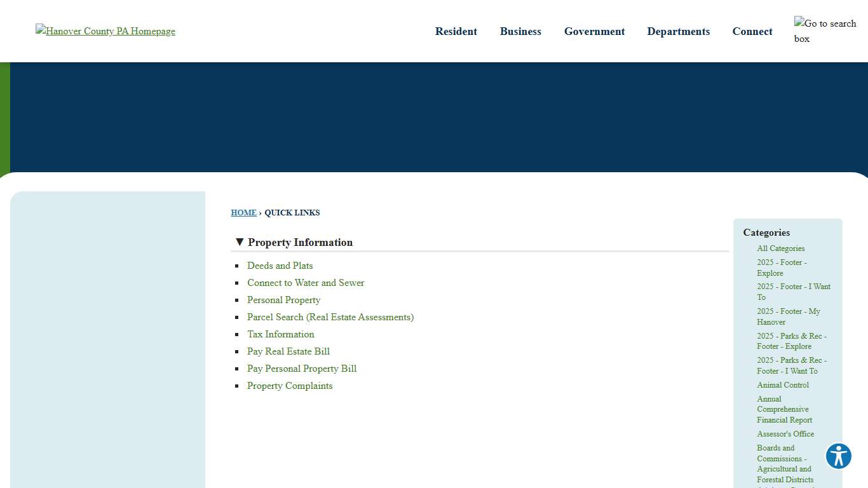Select Connect to Water and Sewer

click(306, 283)
